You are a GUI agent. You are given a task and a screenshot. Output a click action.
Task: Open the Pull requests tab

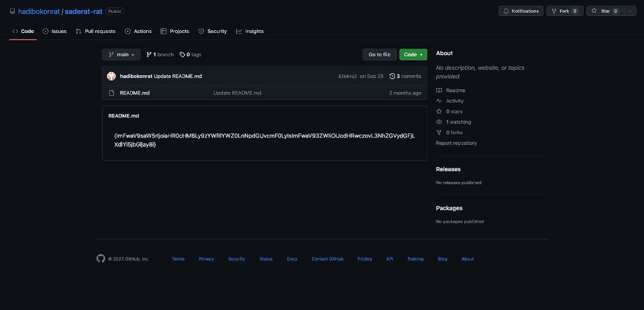click(x=95, y=31)
